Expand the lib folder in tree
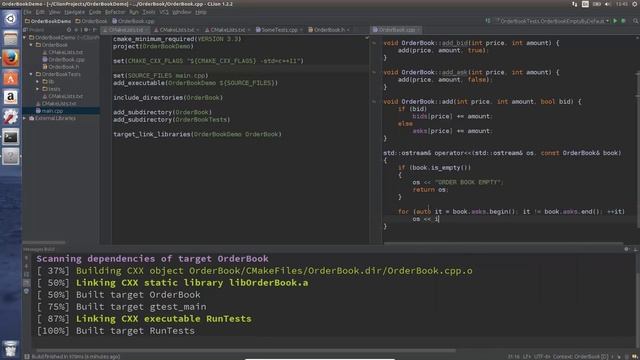 (x=38, y=82)
